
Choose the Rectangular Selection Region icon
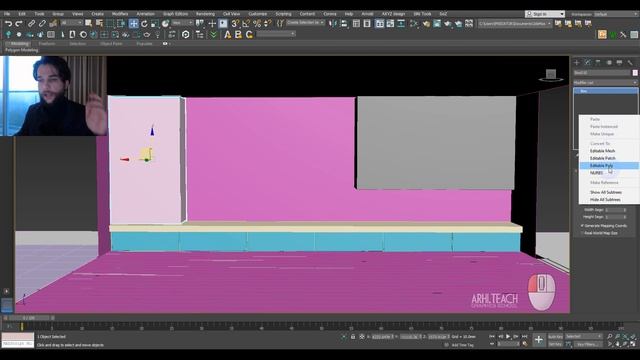(110, 24)
